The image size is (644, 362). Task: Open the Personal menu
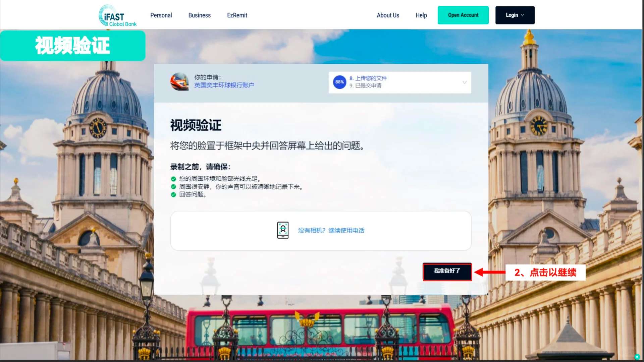click(161, 15)
